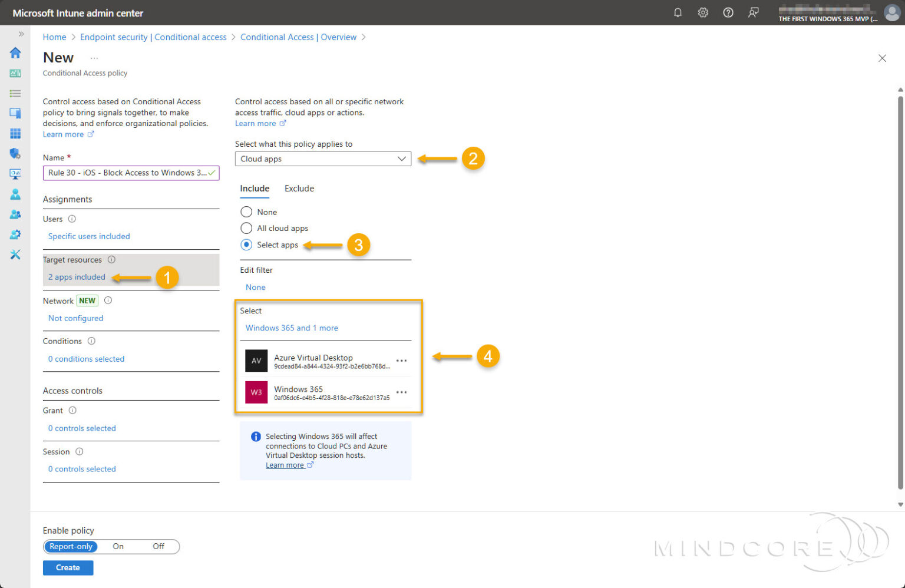The image size is (905, 588).
Task: Open options for Azure Virtual Desktop app
Action: click(401, 361)
